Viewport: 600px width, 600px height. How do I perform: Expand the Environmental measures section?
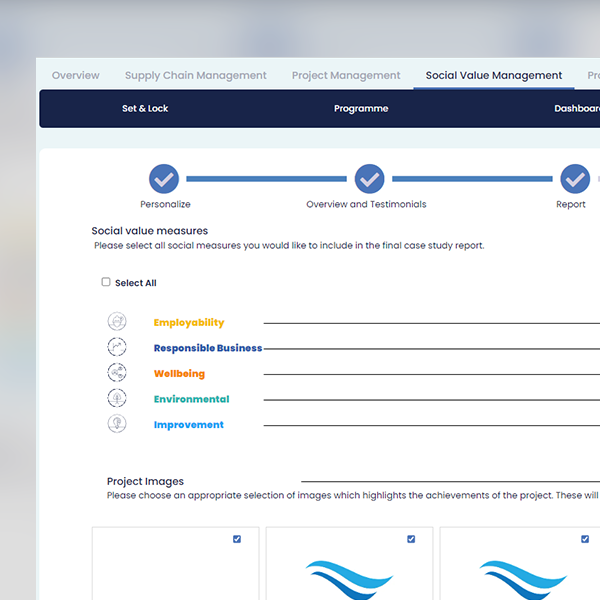[x=192, y=399]
